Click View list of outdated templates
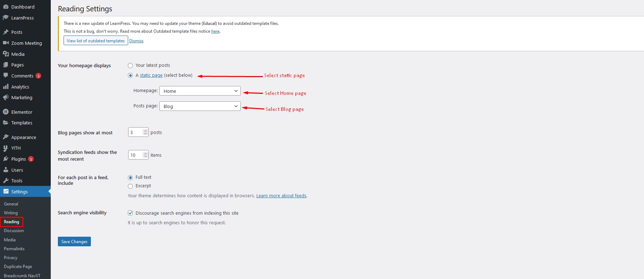 pos(95,41)
